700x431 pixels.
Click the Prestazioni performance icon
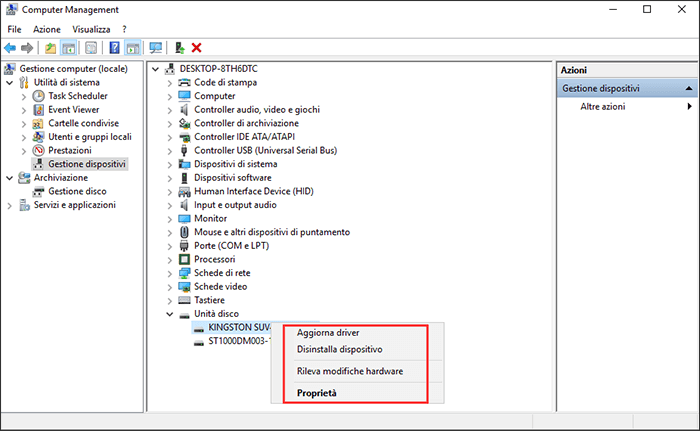point(39,151)
